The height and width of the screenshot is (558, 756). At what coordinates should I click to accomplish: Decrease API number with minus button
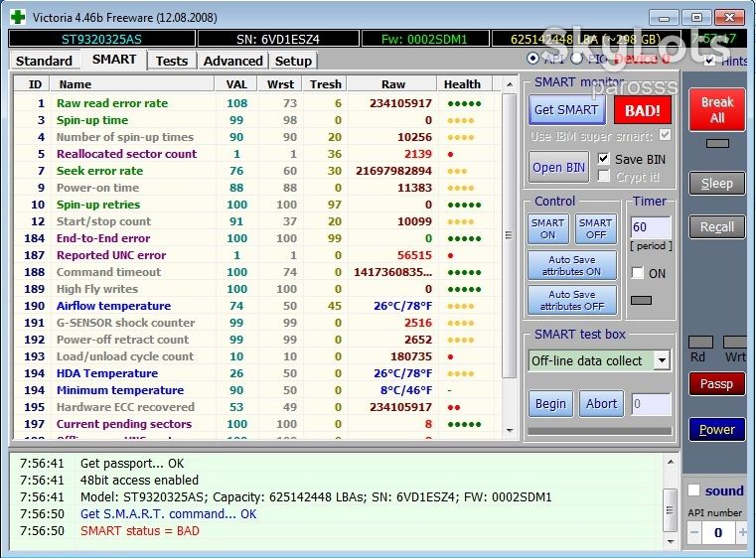pos(693,532)
